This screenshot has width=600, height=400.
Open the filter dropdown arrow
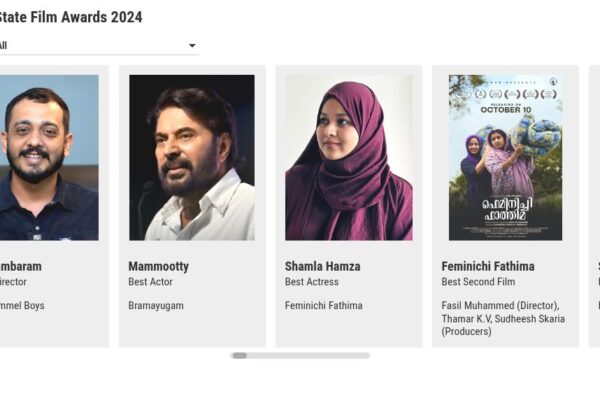click(192, 46)
